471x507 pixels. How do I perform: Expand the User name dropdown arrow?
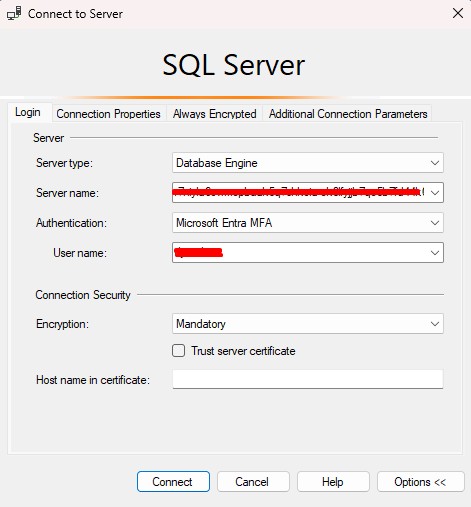tap(434, 253)
